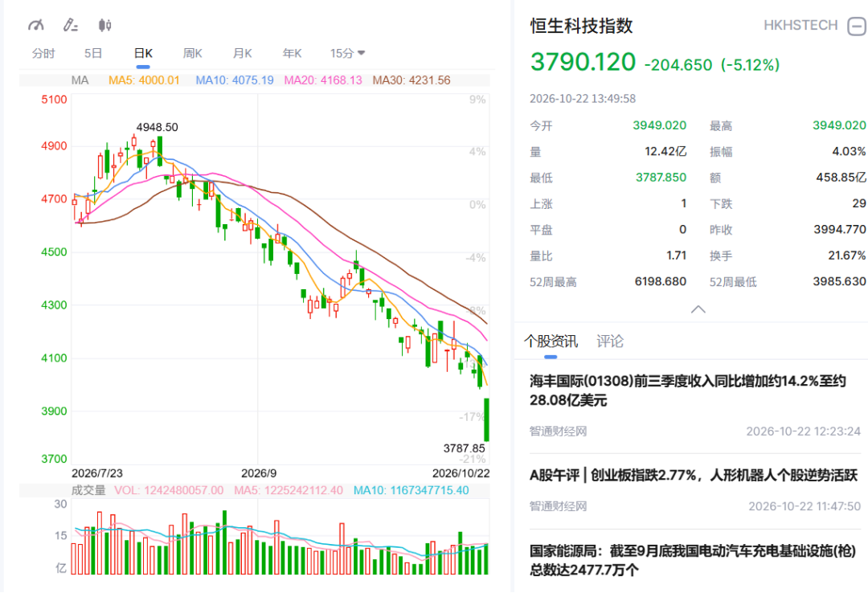This screenshot has width=868, height=593.
Task: Click the volume MA5: 1225242112.40 value
Action: click(289, 491)
